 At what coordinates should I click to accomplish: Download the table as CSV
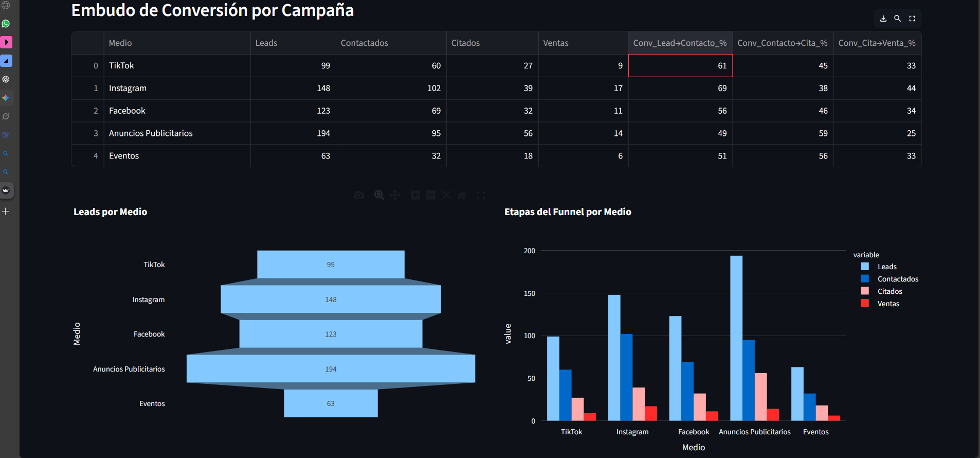883,19
